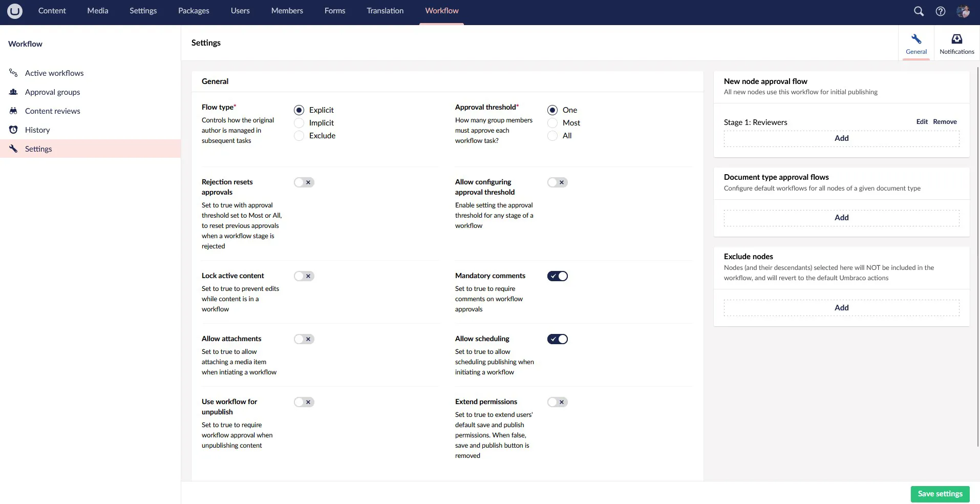Switch to the Translation section
The width and height of the screenshot is (980, 504).
(385, 11)
